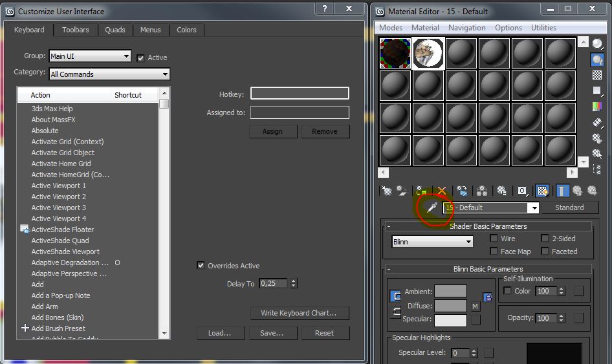The width and height of the screenshot is (612, 364).
Task: Click the Add Brush Preset plus icon
Action: click(25, 328)
